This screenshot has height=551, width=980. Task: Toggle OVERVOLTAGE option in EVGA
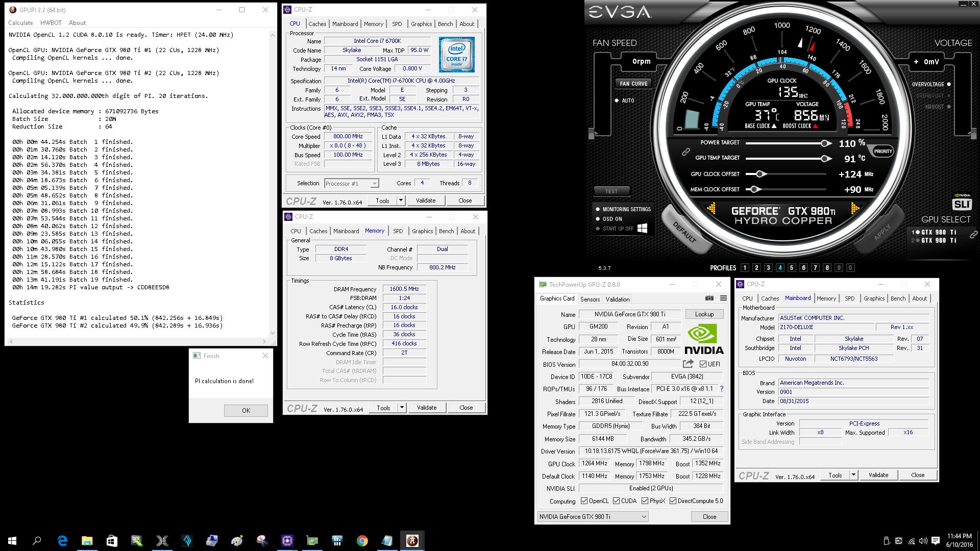click(949, 84)
